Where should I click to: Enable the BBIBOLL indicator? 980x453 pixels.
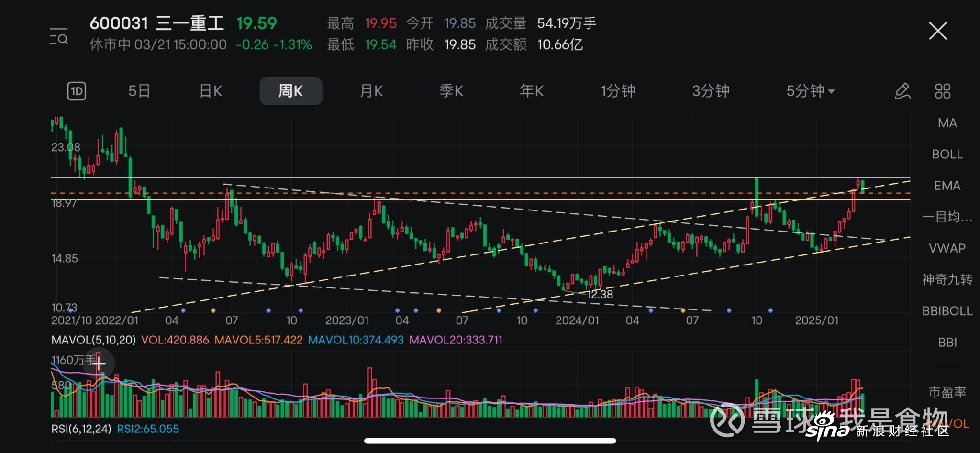coord(947,311)
